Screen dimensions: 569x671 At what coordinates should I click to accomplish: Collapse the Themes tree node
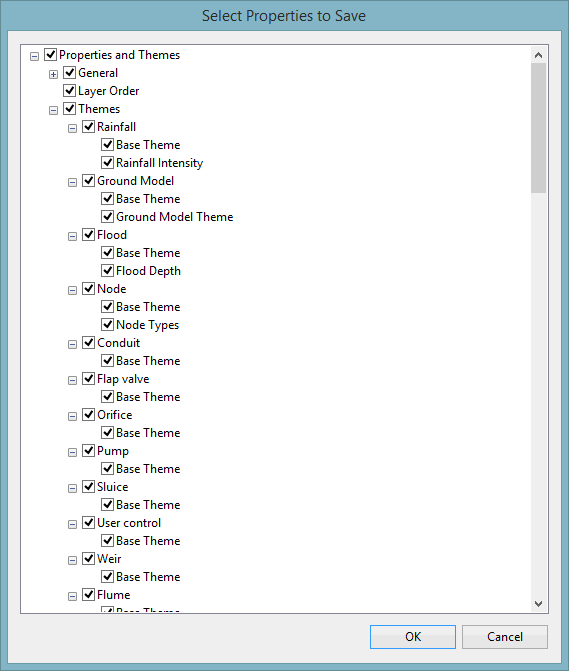[x=53, y=110]
